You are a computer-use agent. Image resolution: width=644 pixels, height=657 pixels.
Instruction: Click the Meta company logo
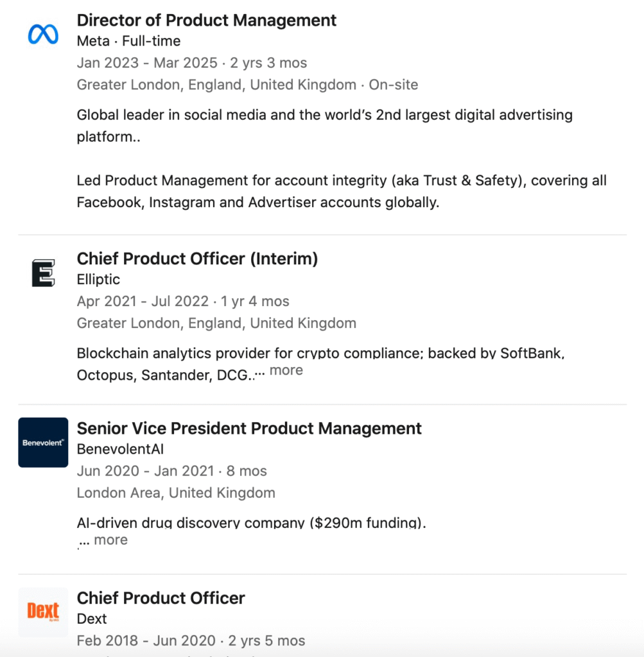click(x=43, y=34)
